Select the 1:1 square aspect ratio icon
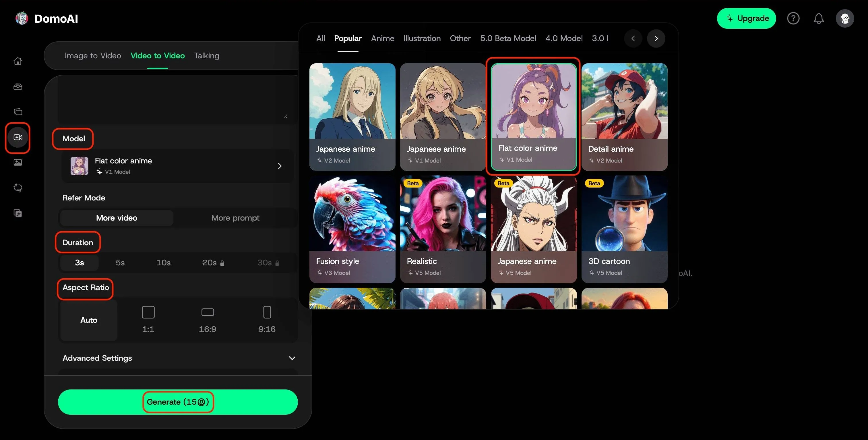This screenshot has width=868, height=440. (x=148, y=312)
